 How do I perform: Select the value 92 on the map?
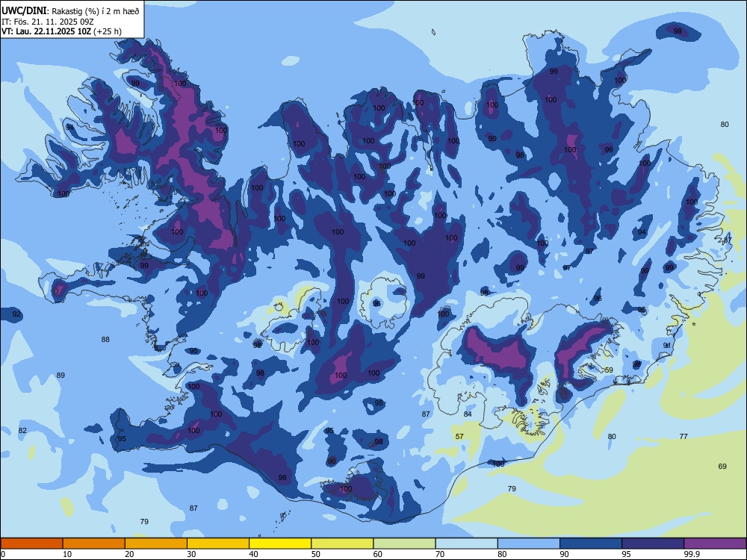tap(16, 314)
